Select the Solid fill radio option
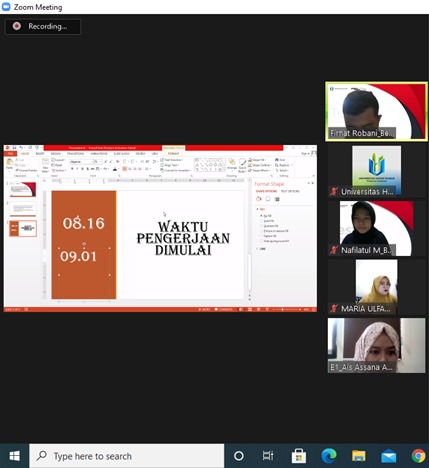Image resolution: width=429 pixels, height=468 pixels. coord(262,221)
